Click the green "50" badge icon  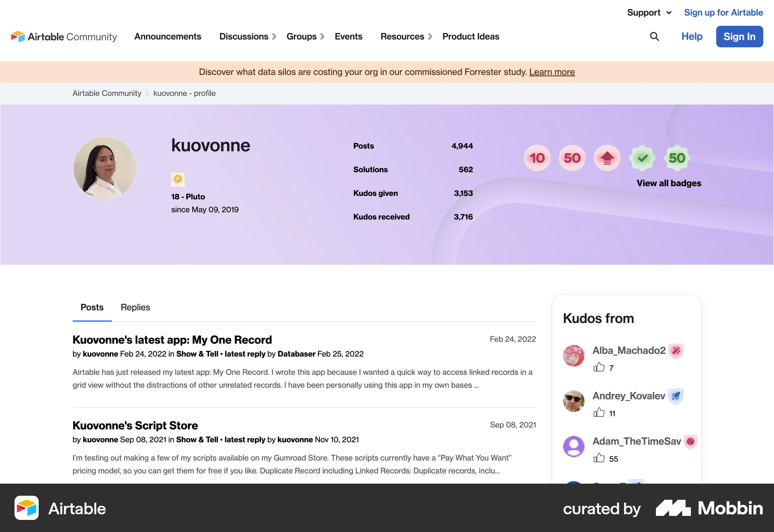[677, 158]
